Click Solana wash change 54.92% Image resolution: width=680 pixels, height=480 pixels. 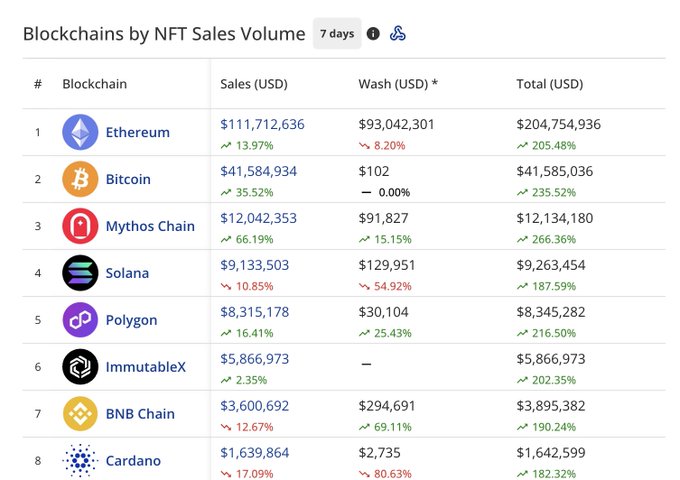click(x=385, y=286)
